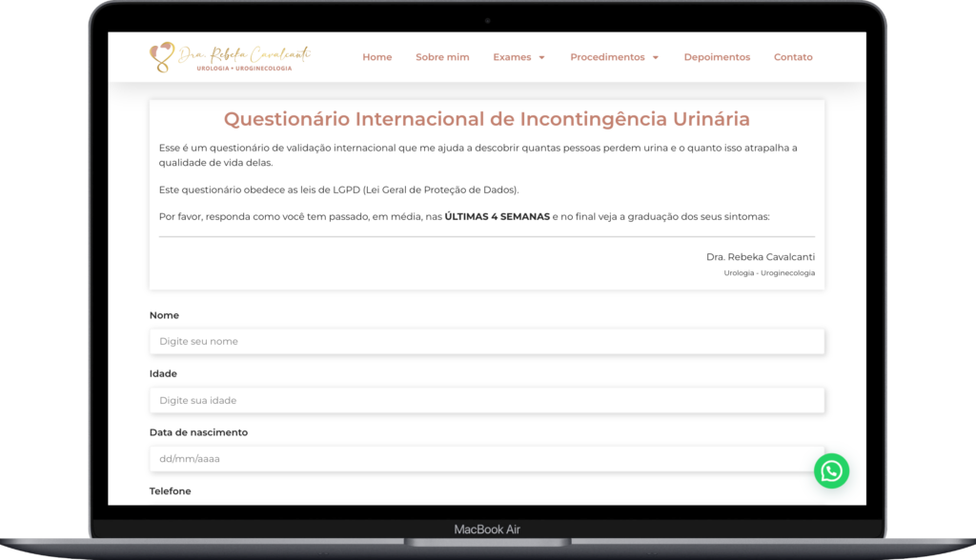Open the Sobre mim page
The image size is (976, 560).
pos(442,56)
